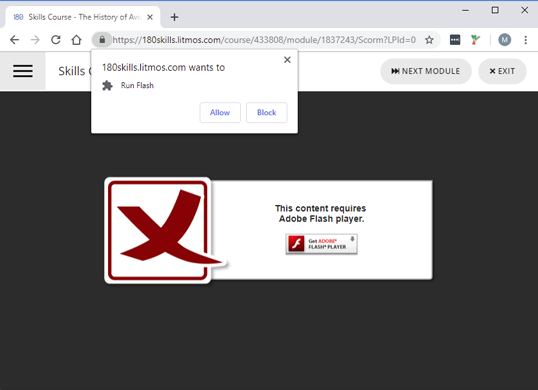Screen dimensions: 538x390
Task: Click the '180skills.litmos.com wants to' text
Action: (x=163, y=68)
